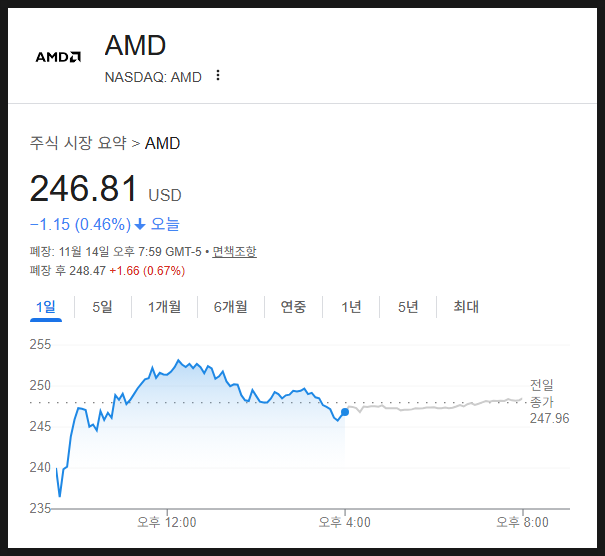
Task: Click the 전일 종가 247.96 label
Action: [549, 401]
